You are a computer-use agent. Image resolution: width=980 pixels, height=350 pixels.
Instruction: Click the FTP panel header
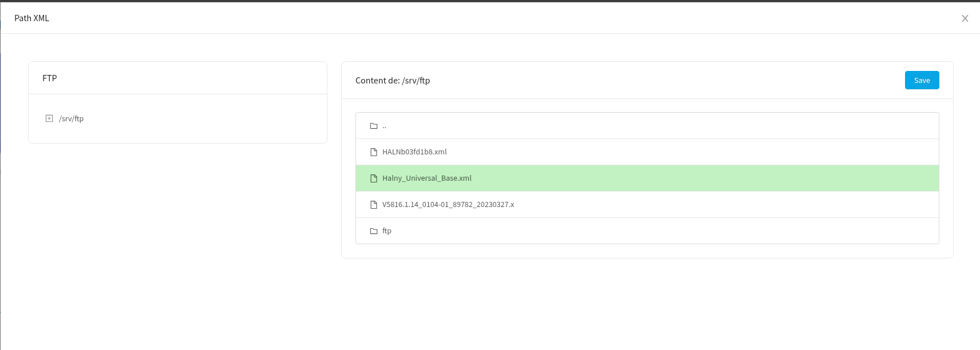50,78
